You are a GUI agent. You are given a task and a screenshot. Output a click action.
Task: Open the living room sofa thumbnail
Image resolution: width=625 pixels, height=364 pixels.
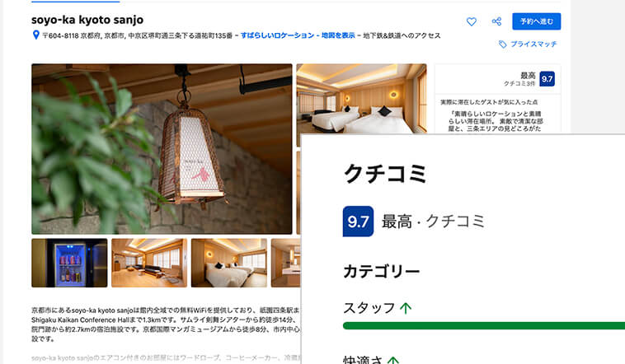149,263
